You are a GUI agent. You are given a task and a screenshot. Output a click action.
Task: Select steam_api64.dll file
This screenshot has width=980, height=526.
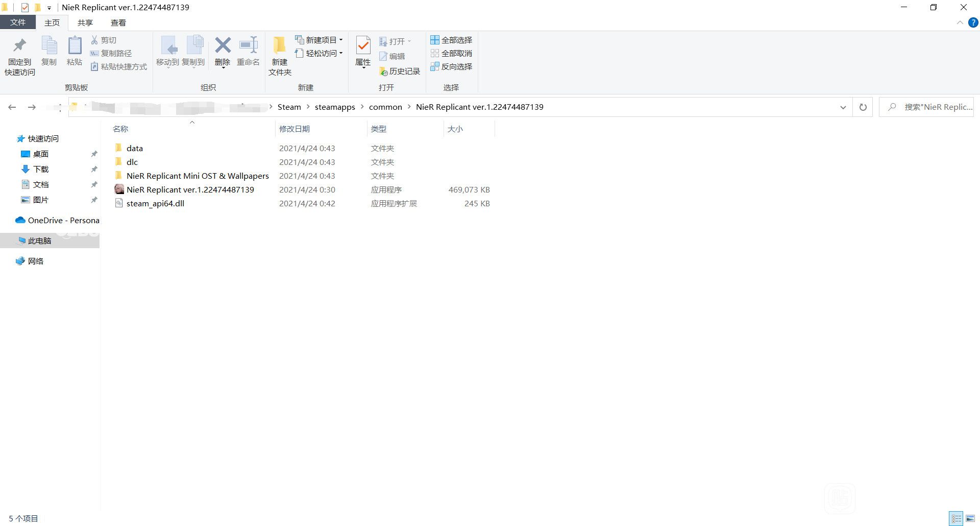[155, 203]
